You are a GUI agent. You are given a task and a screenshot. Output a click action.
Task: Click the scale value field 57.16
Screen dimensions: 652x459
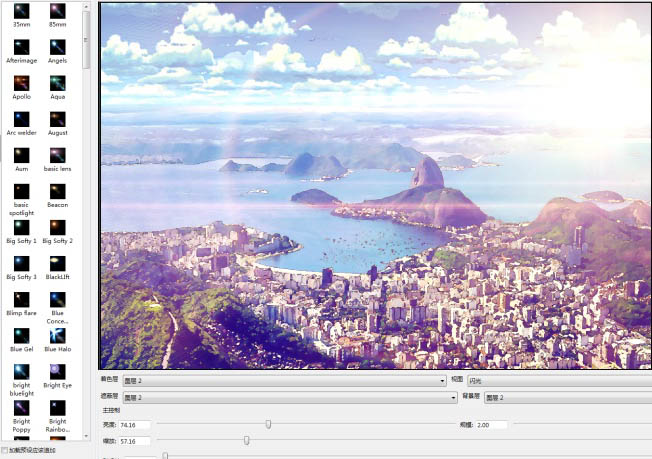[x=134, y=441]
